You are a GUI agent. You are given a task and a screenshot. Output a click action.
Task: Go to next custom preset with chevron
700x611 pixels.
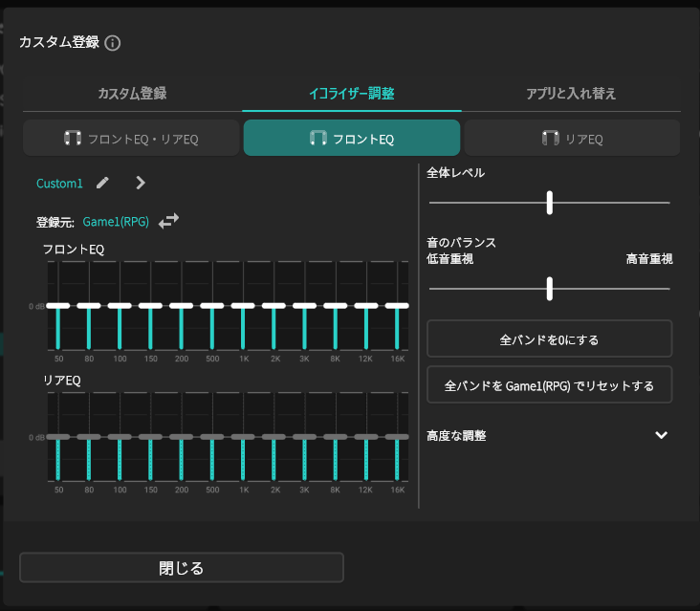pyautogui.click(x=141, y=183)
